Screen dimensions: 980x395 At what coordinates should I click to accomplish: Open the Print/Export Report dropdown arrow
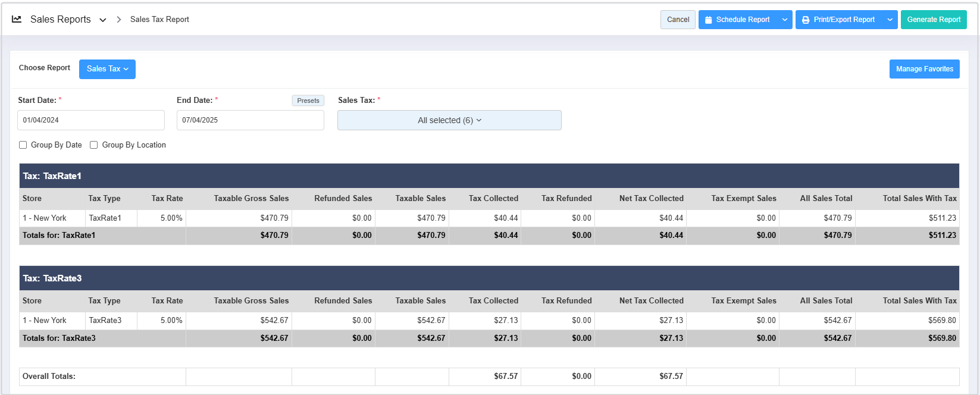coord(890,20)
